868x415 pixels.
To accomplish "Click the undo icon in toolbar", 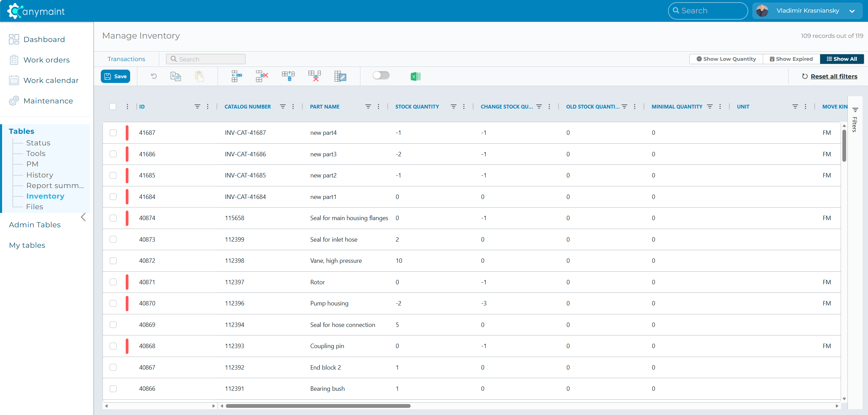I will coord(154,76).
